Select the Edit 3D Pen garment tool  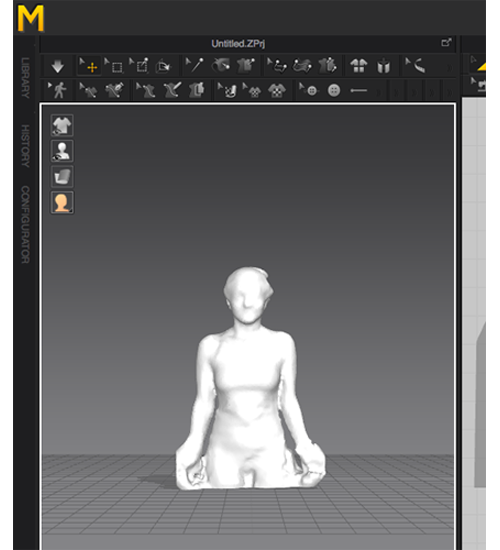[88, 90]
